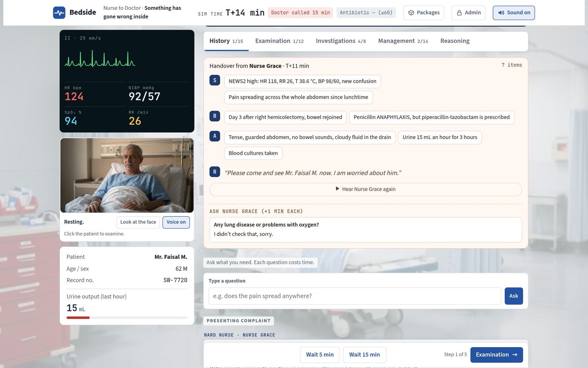The height and width of the screenshot is (368, 588).
Task: Click the Type a question input field
Action: point(355,296)
